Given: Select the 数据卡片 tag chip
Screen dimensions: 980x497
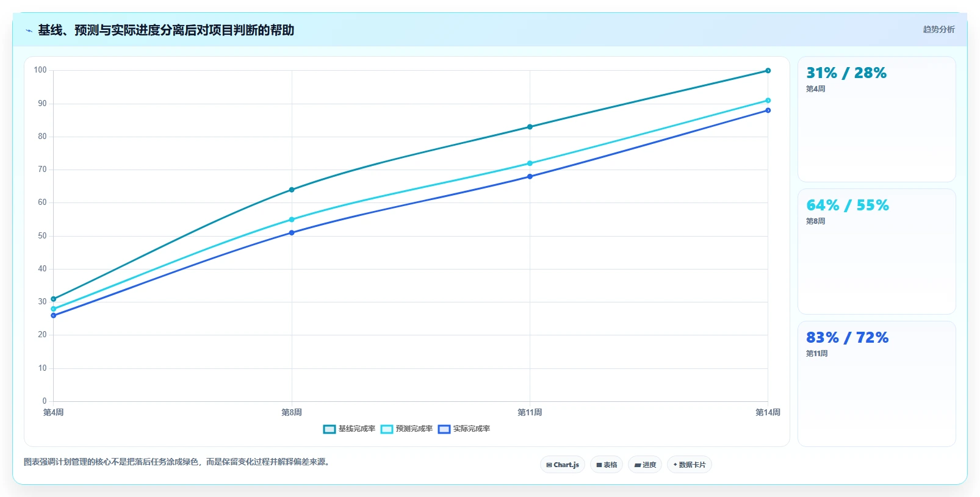Looking at the screenshot, I should tap(690, 465).
